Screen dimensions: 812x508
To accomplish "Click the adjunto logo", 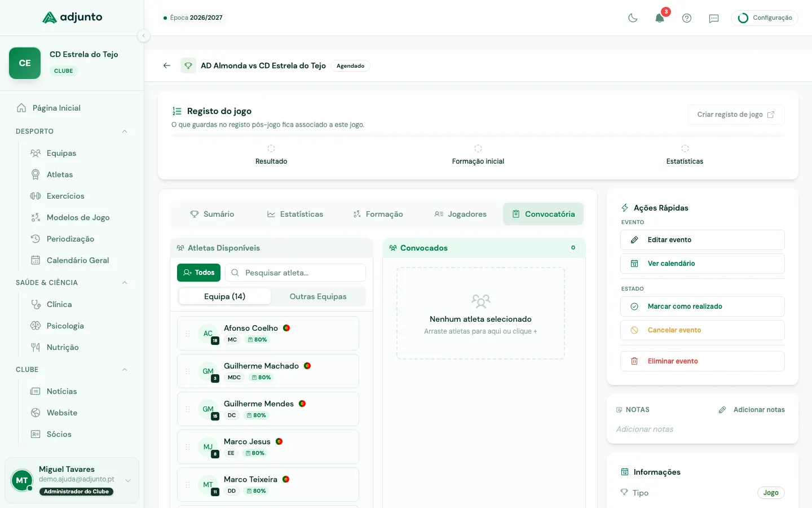I will 72,17.
